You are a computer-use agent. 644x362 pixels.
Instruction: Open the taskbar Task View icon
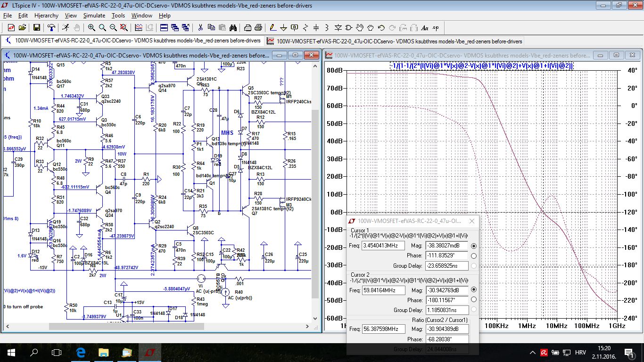(x=57, y=352)
